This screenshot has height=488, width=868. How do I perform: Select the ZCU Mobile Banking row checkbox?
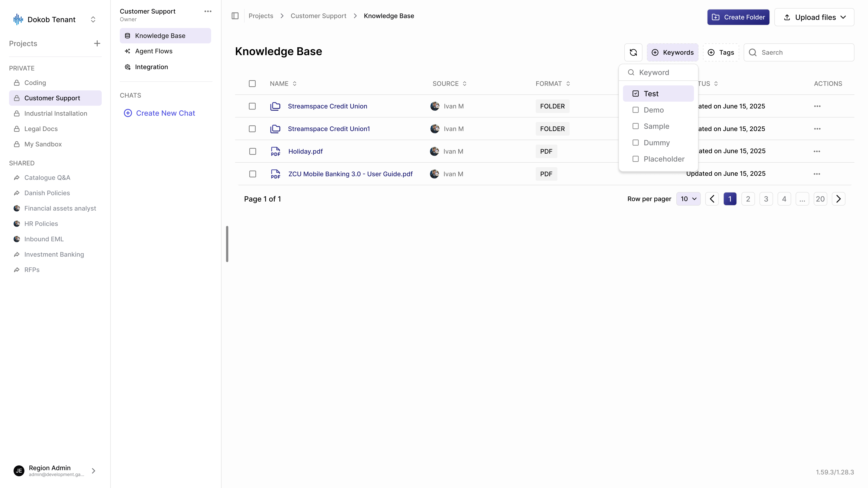(252, 174)
